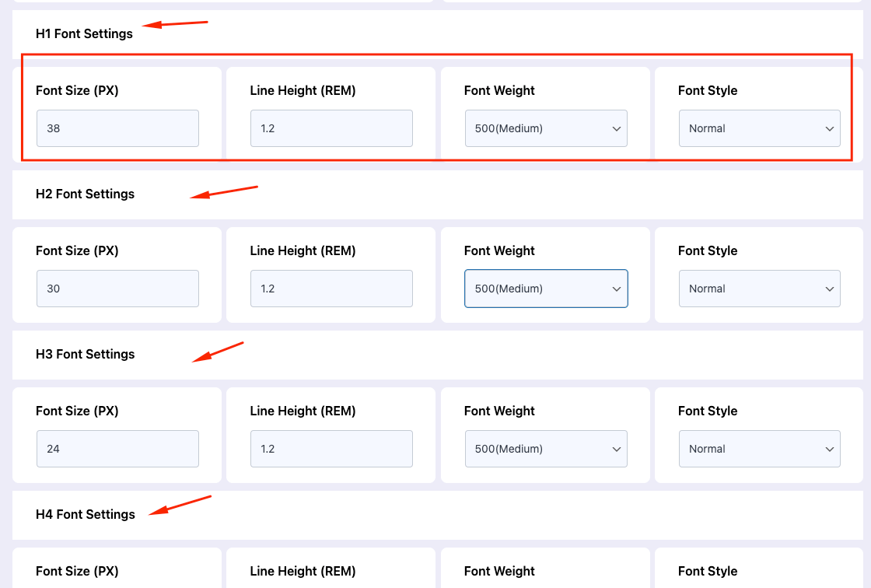Click the H4 Font Style label
Image resolution: width=871 pixels, height=588 pixels.
(x=708, y=571)
